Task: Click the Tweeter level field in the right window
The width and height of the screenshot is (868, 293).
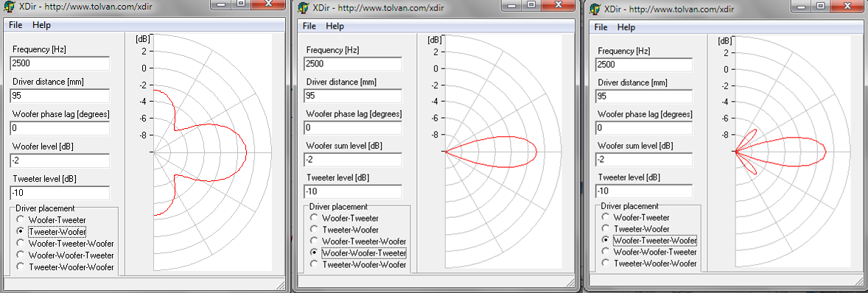Action: click(x=644, y=191)
